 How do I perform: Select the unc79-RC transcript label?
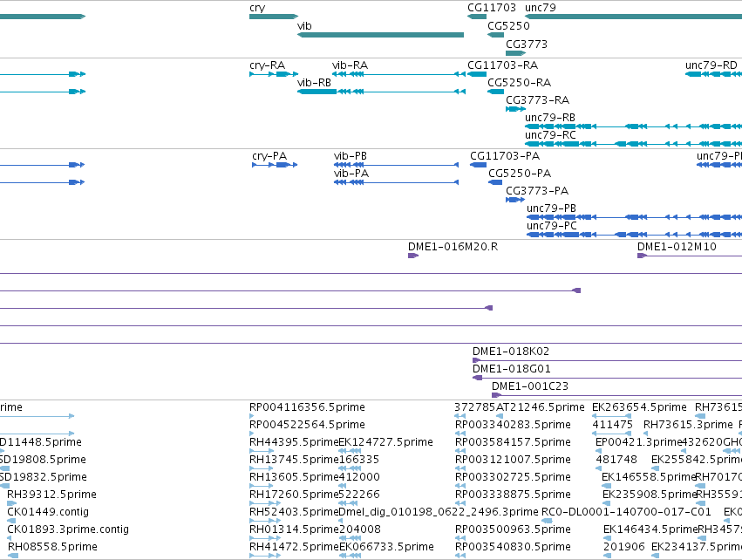pyautogui.click(x=550, y=135)
